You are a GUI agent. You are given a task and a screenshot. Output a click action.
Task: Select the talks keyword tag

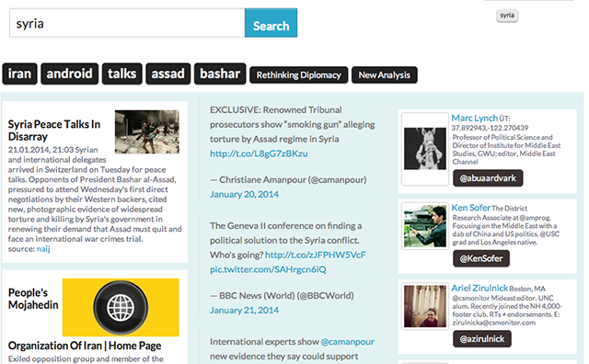pos(122,74)
